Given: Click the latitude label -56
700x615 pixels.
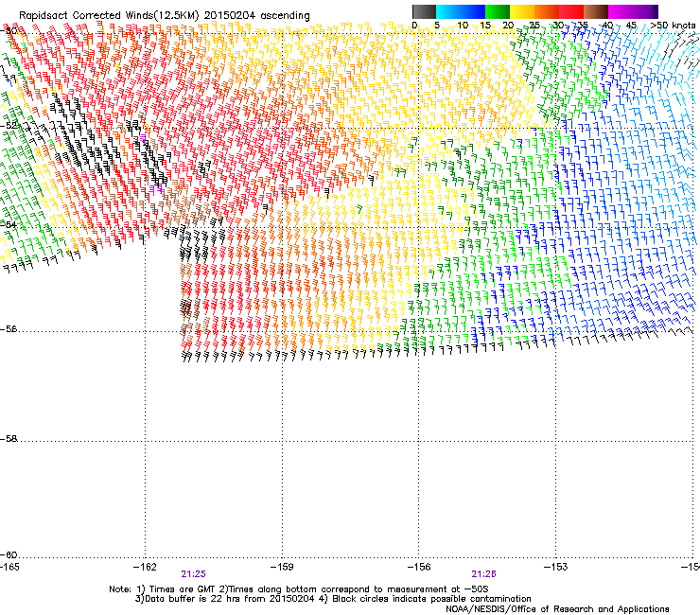Looking at the screenshot, I should pos(9,329).
